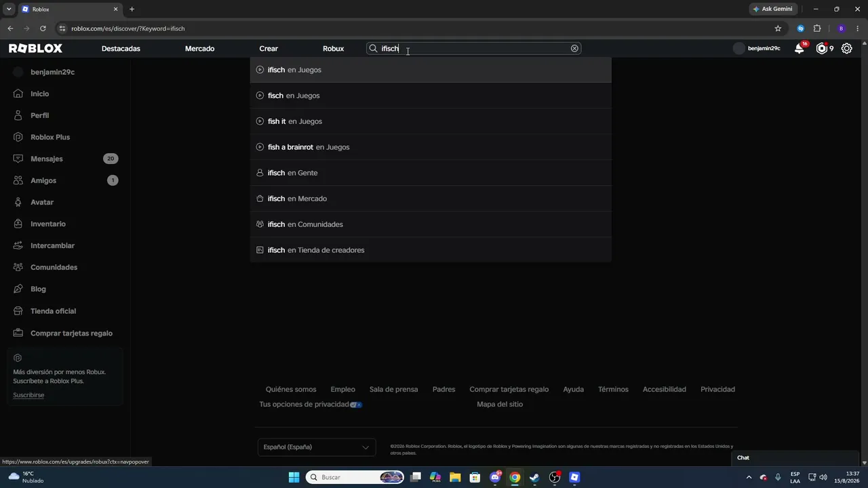
Task: Click the gift card icon in sidebar
Action: 18,333
